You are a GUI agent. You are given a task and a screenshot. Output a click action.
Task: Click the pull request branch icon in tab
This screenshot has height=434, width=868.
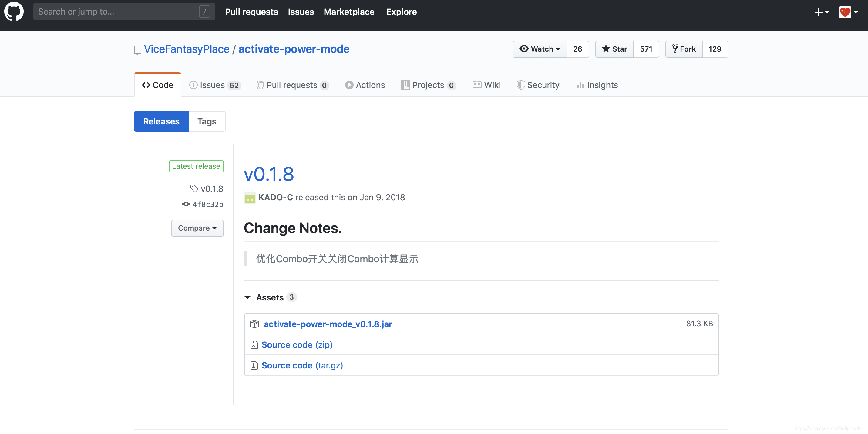tap(261, 85)
